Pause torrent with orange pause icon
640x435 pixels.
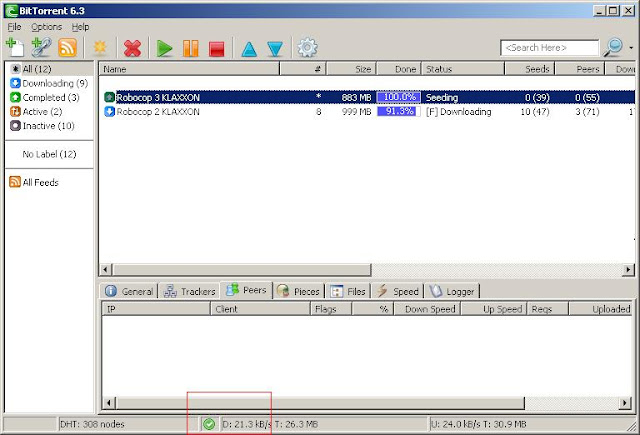pyautogui.click(x=191, y=48)
